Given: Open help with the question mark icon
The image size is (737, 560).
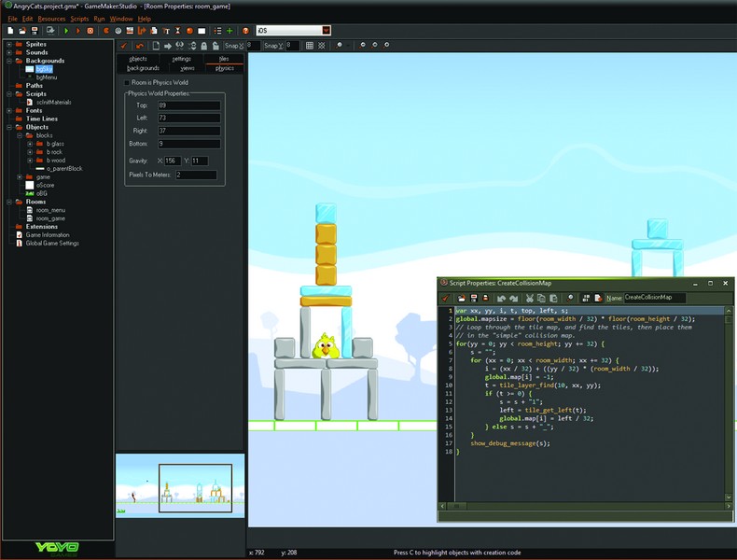Looking at the screenshot, I should pyautogui.click(x=245, y=31).
